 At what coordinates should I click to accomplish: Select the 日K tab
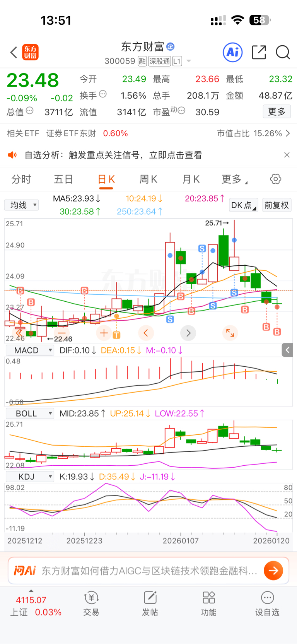[x=106, y=179]
